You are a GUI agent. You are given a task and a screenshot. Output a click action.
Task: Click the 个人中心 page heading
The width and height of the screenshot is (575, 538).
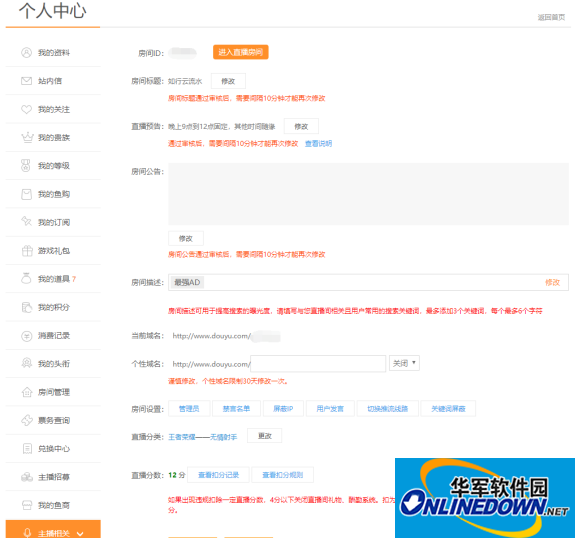pos(53,11)
